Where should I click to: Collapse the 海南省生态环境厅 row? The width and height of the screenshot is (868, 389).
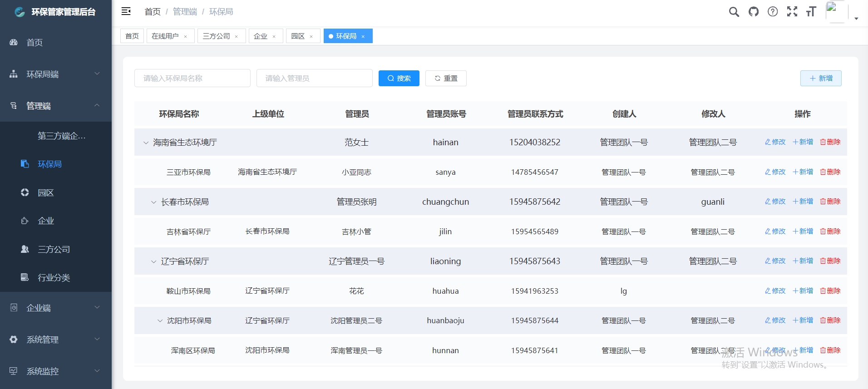point(146,143)
